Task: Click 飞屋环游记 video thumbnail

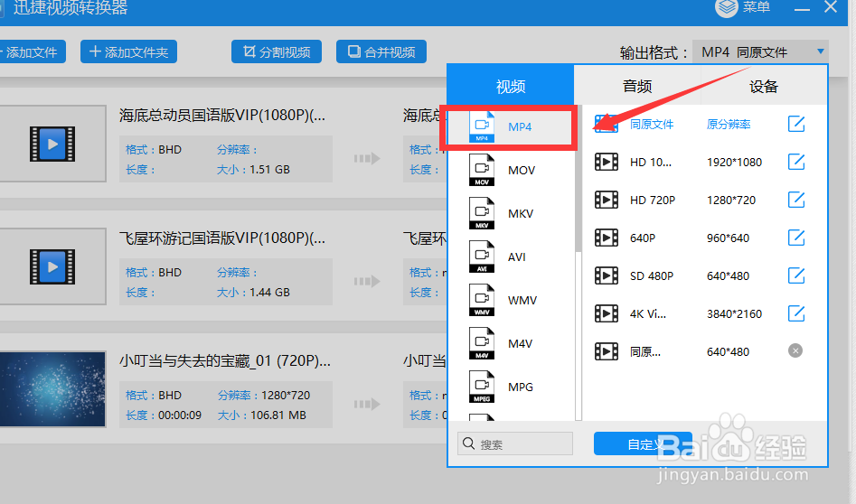Action: [52, 266]
